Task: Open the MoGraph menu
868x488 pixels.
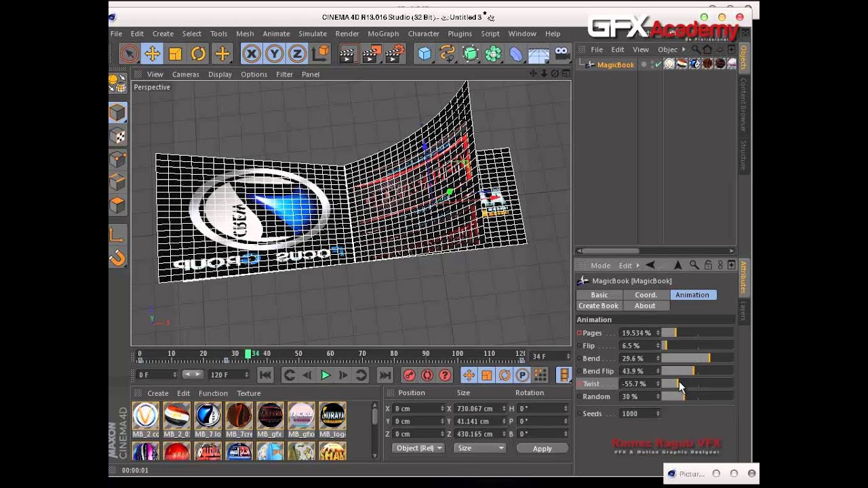Action: pyautogui.click(x=383, y=34)
